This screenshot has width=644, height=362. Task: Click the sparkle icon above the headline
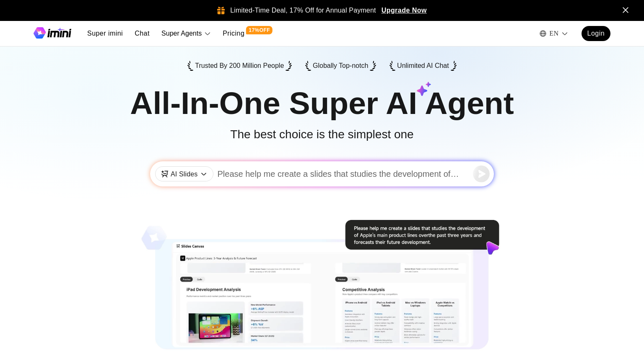click(423, 89)
